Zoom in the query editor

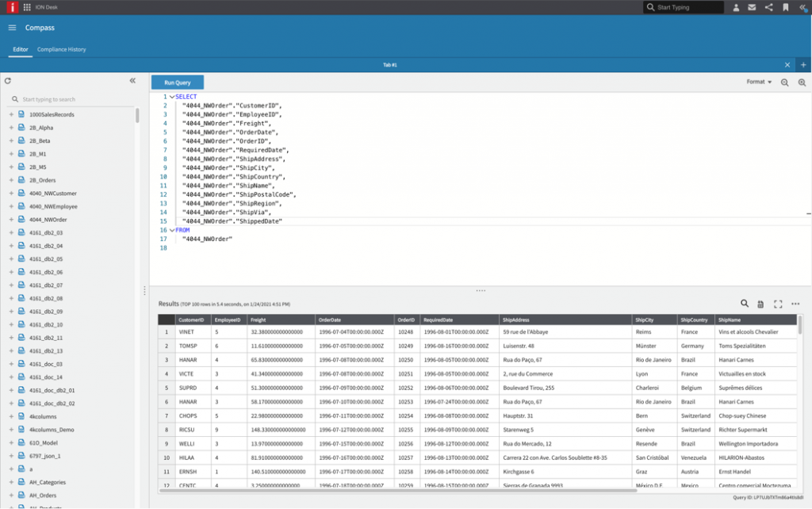802,82
